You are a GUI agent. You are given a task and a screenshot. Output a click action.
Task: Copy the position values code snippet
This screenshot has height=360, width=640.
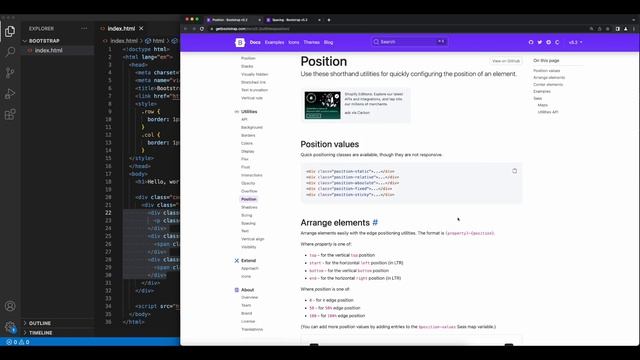[x=514, y=171]
